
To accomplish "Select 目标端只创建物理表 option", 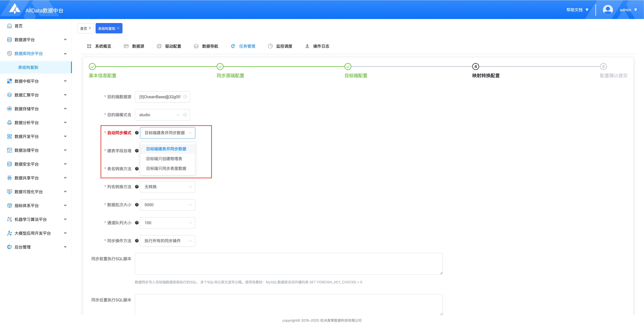I will click(164, 159).
